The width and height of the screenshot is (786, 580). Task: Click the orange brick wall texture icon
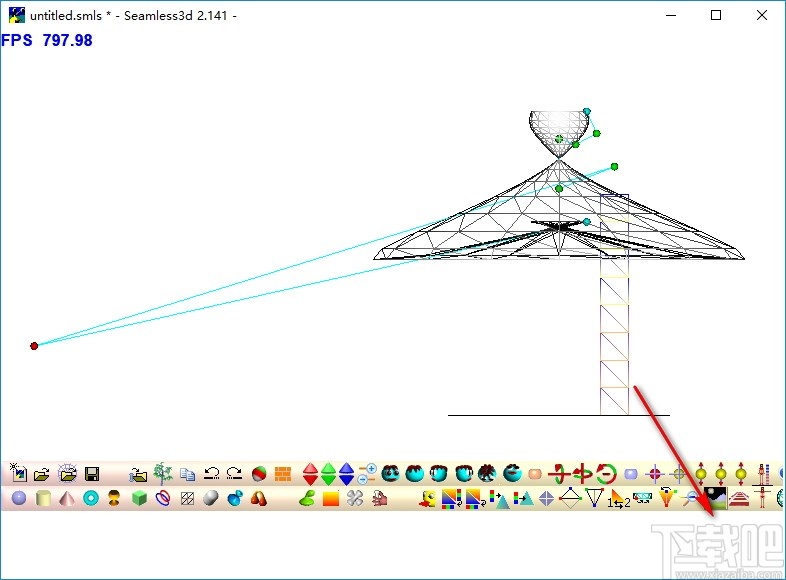pos(283,474)
